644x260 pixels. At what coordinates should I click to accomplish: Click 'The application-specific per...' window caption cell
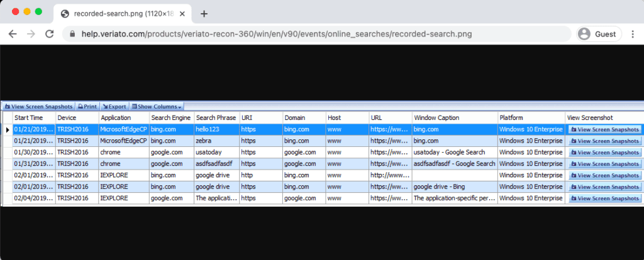coord(455,198)
